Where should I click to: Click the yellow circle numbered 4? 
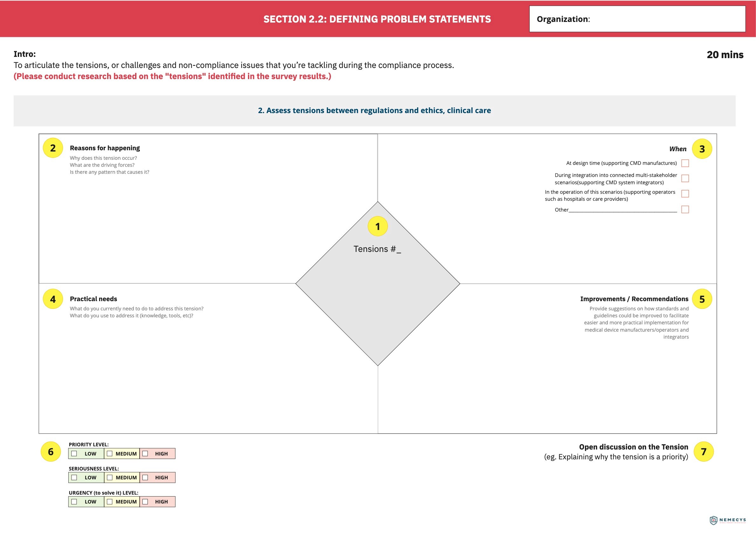click(53, 299)
